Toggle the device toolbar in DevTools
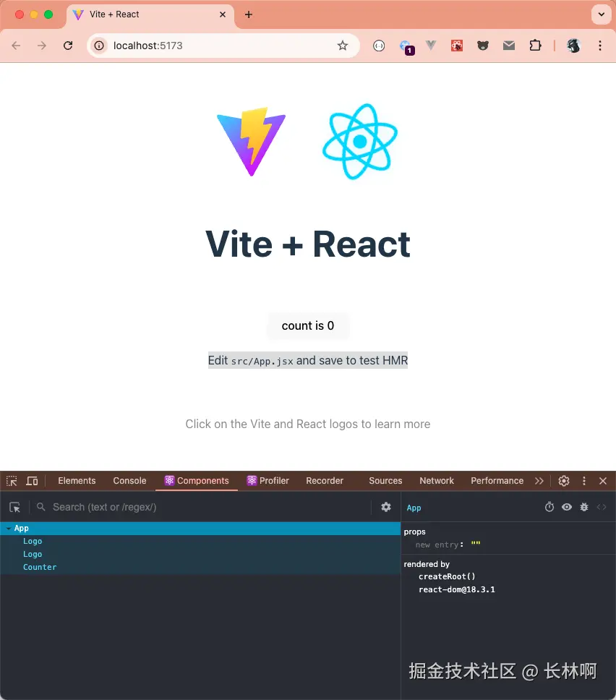The width and height of the screenshot is (616, 700). [x=32, y=481]
